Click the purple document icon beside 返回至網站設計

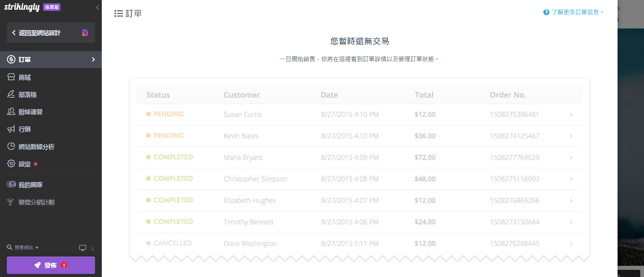tap(85, 33)
